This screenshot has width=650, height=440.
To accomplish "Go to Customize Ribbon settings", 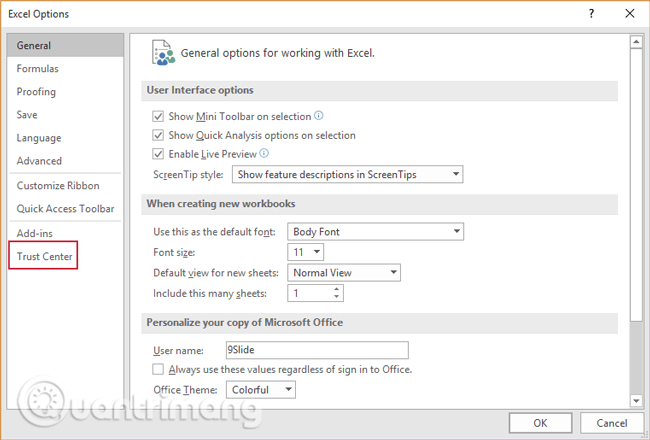I will (65, 185).
